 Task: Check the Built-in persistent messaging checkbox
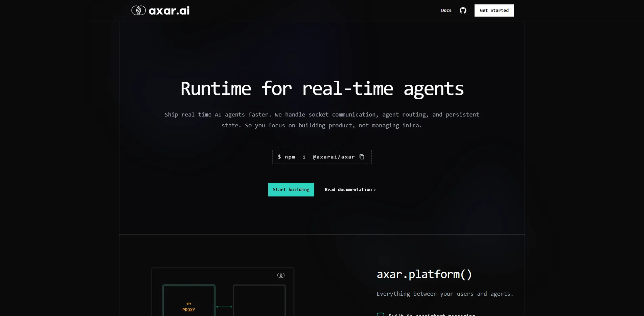click(381, 315)
